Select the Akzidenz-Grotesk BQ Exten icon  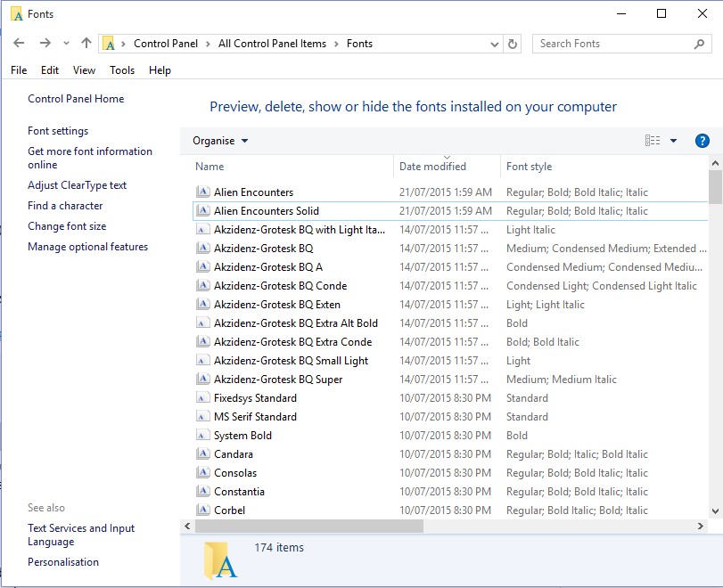click(x=202, y=304)
